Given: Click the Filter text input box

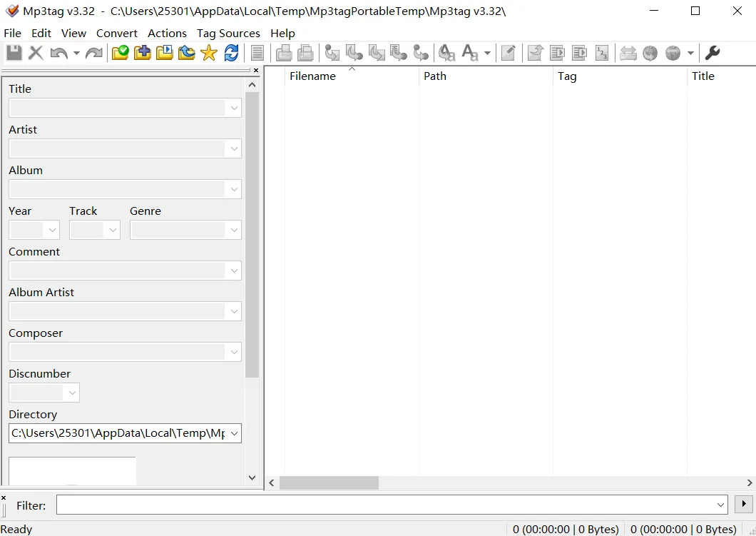Looking at the screenshot, I should (x=392, y=505).
